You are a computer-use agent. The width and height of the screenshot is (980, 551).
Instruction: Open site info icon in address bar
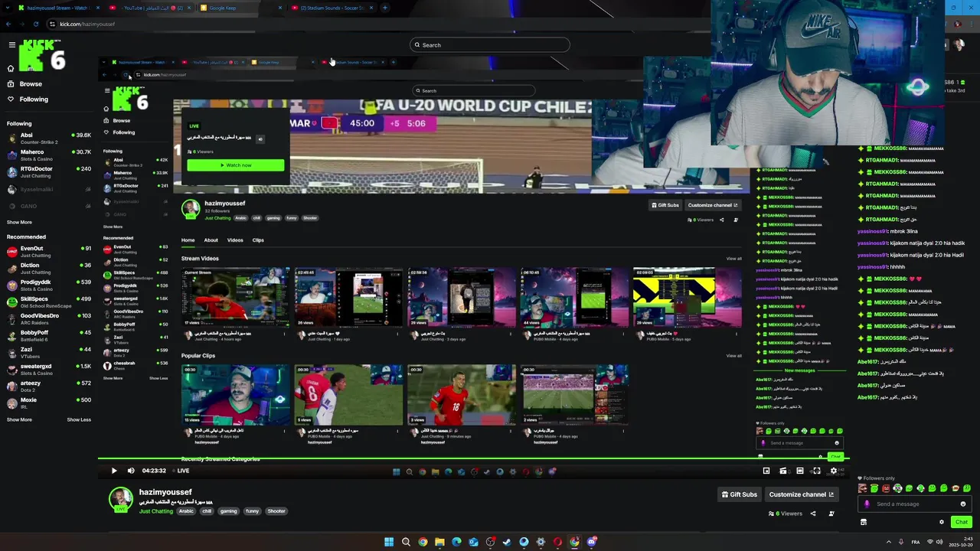click(52, 24)
